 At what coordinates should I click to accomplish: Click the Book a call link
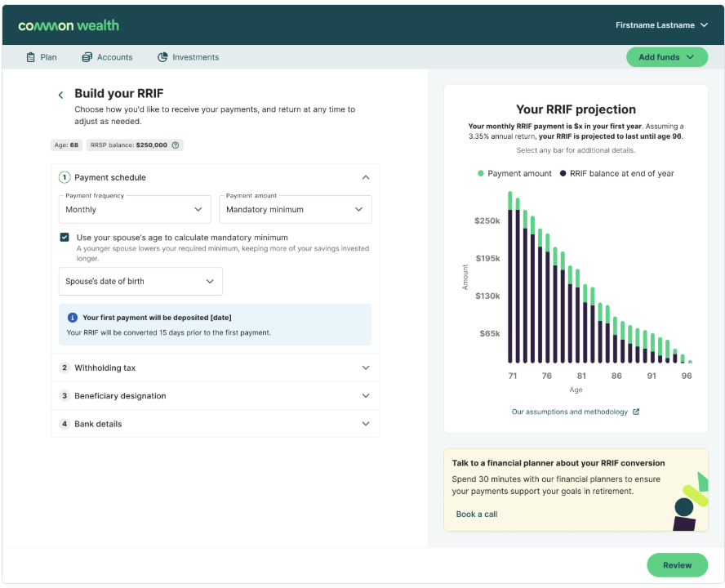pyautogui.click(x=477, y=514)
